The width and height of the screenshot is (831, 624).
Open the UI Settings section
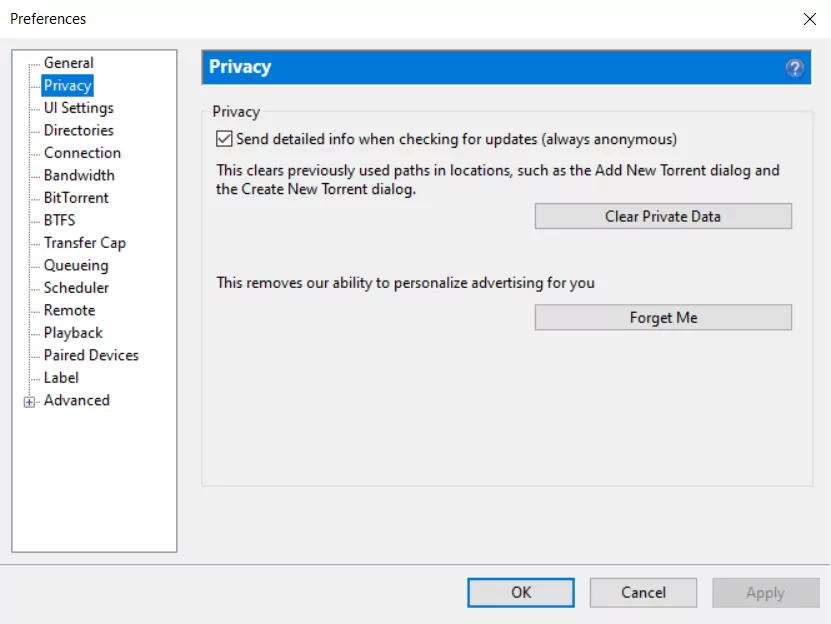pos(78,108)
